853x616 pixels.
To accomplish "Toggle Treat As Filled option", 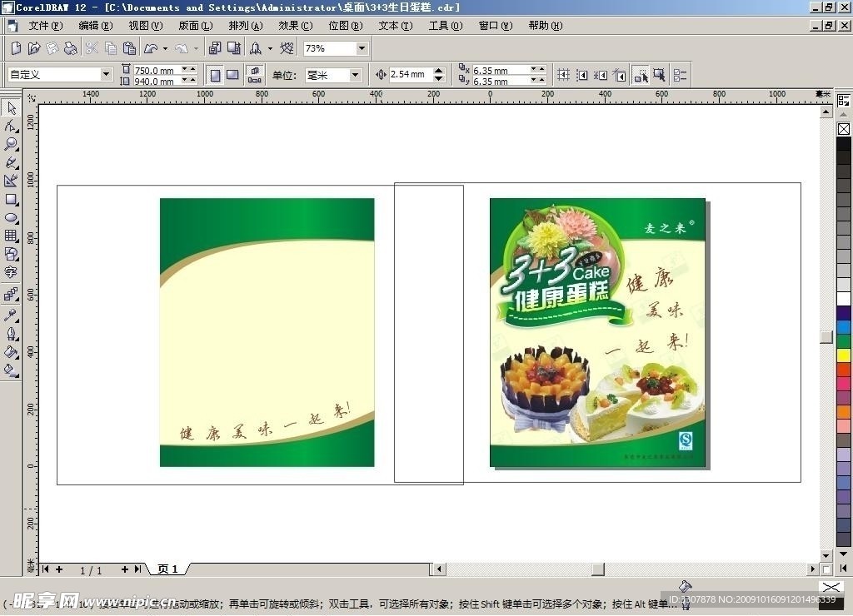I will coord(660,75).
